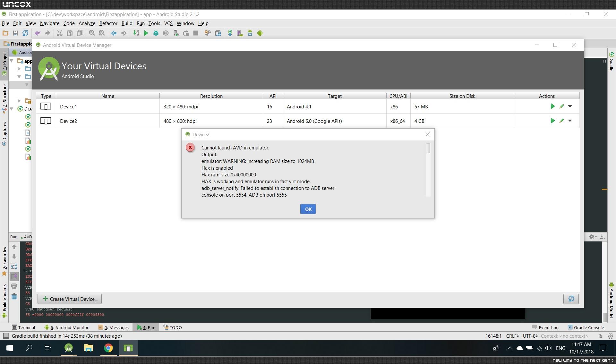Click the Replace magnifier icon
The image size is (616, 364).
coord(102,33)
